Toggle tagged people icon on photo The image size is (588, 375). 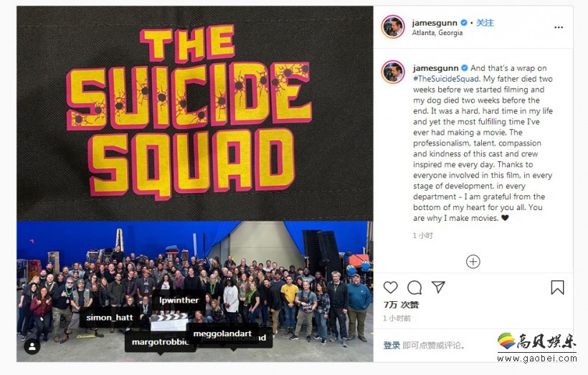pos(32,346)
